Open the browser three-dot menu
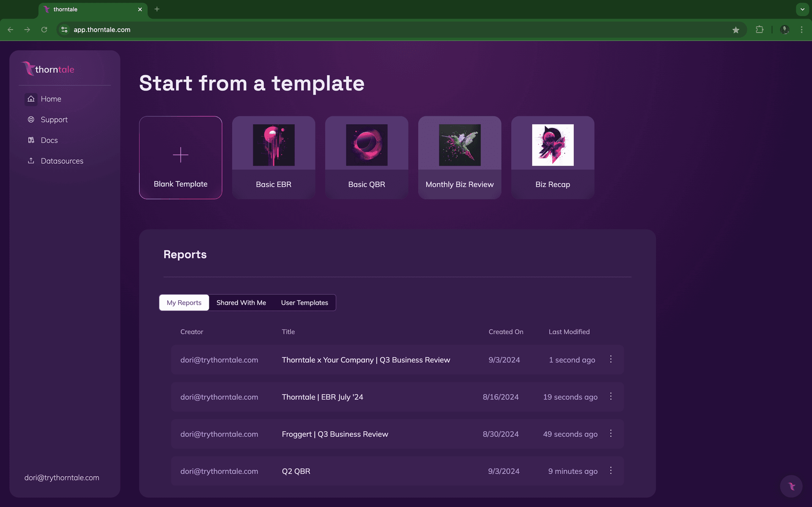The image size is (812, 507). click(802, 30)
